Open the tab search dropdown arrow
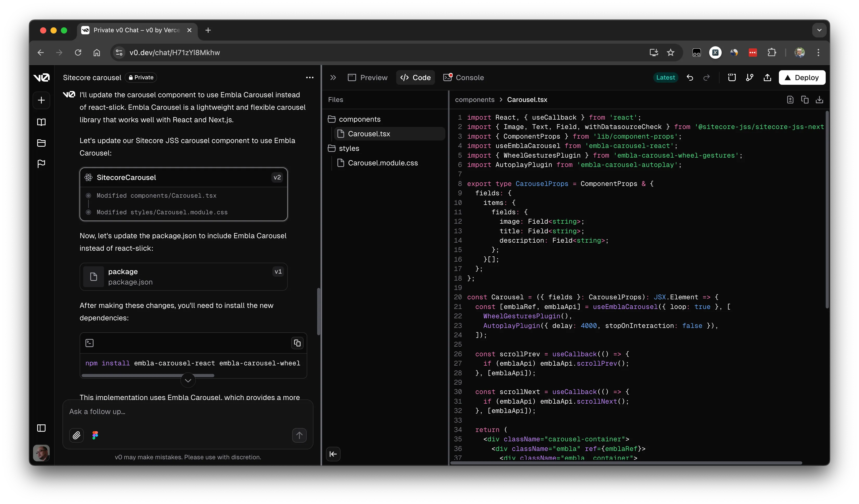 pyautogui.click(x=819, y=30)
